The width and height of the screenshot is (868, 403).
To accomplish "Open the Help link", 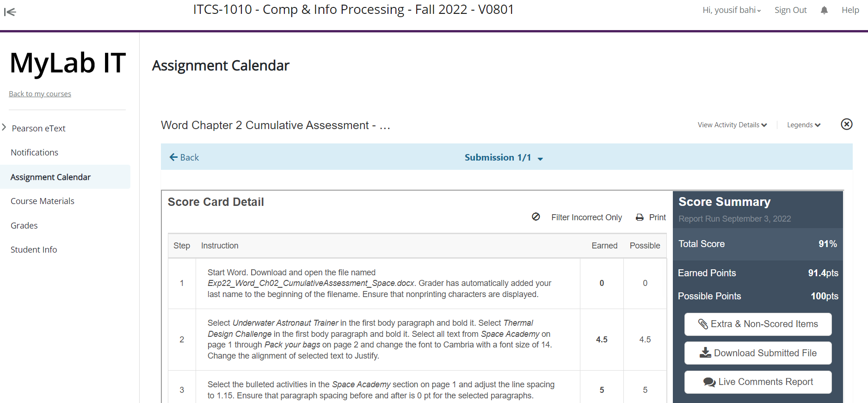I will [850, 10].
